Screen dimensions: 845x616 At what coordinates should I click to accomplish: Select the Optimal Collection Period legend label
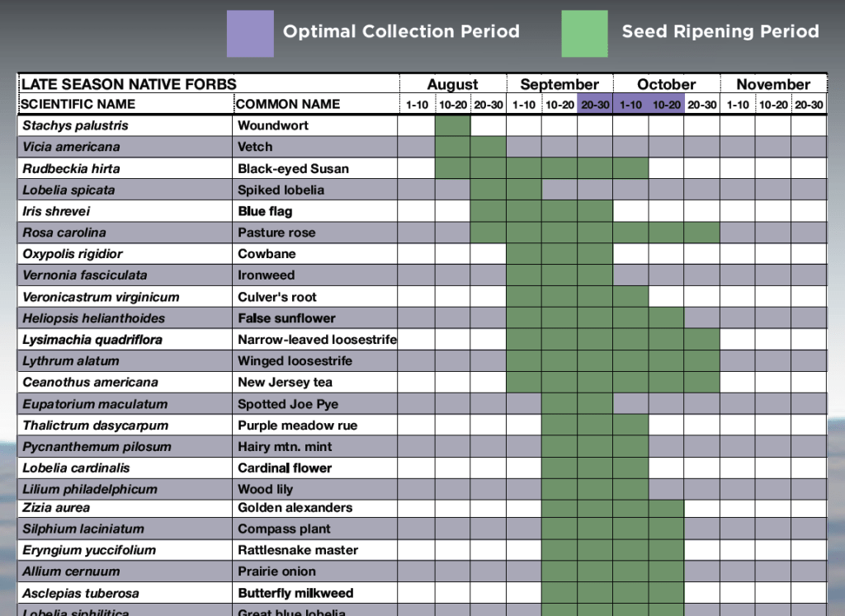(x=401, y=32)
